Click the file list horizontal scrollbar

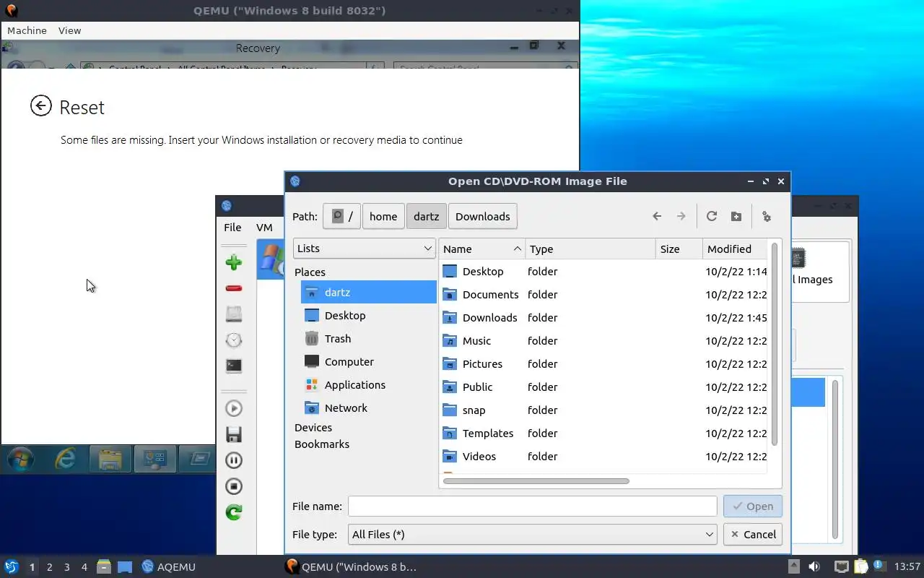[x=536, y=480]
